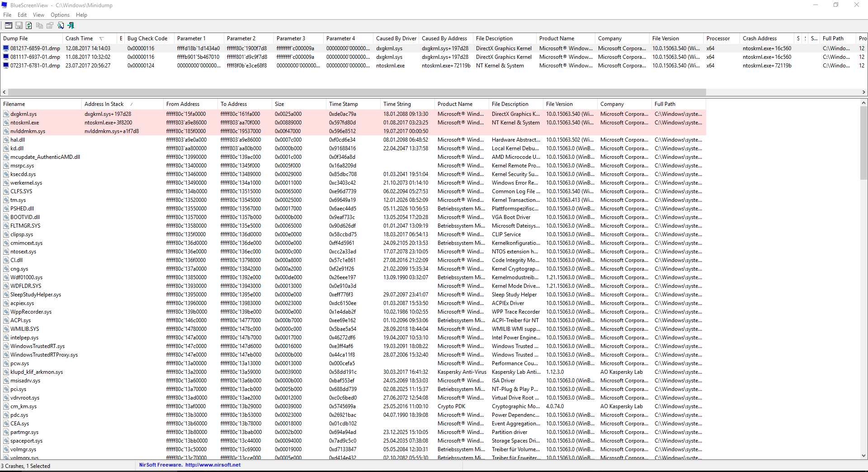Click the volmgr.sys file icon
The height and width of the screenshot is (472, 868).
click(6, 449)
